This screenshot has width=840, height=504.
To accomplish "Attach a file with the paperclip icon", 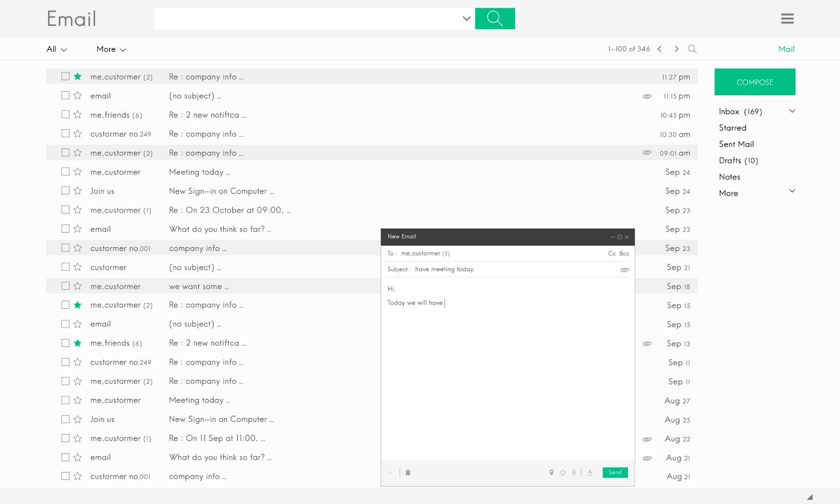I will (573, 472).
